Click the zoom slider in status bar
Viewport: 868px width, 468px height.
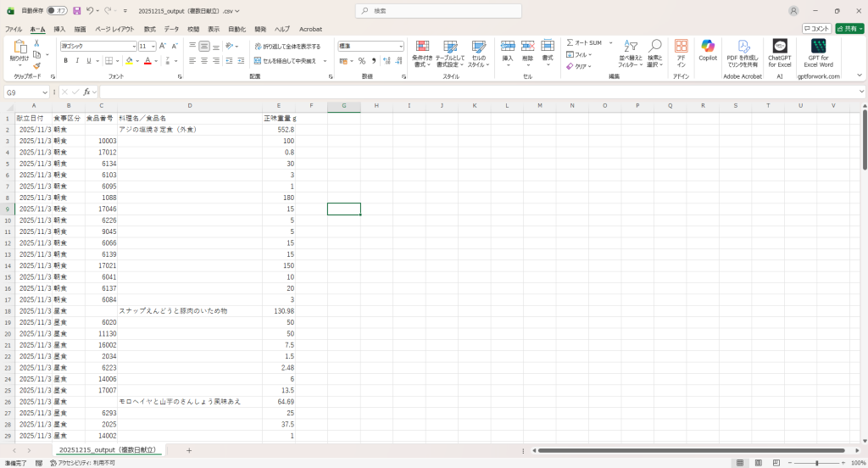coord(816,463)
